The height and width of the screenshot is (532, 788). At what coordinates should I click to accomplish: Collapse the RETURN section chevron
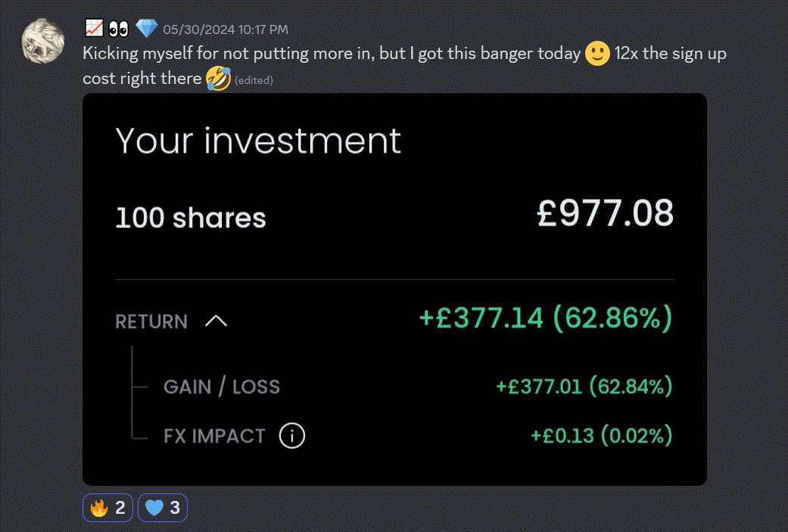[x=216, y=321]
